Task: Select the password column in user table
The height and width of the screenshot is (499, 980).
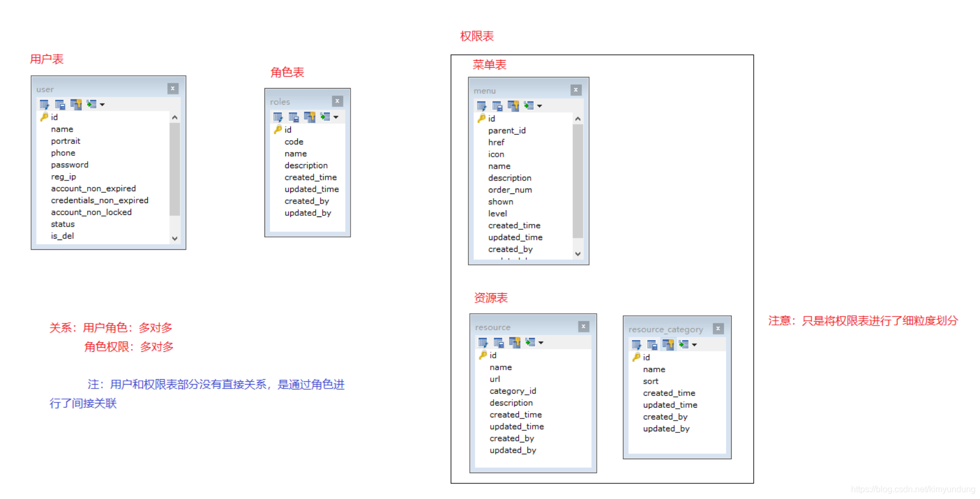Action: (x=70, y=165)
